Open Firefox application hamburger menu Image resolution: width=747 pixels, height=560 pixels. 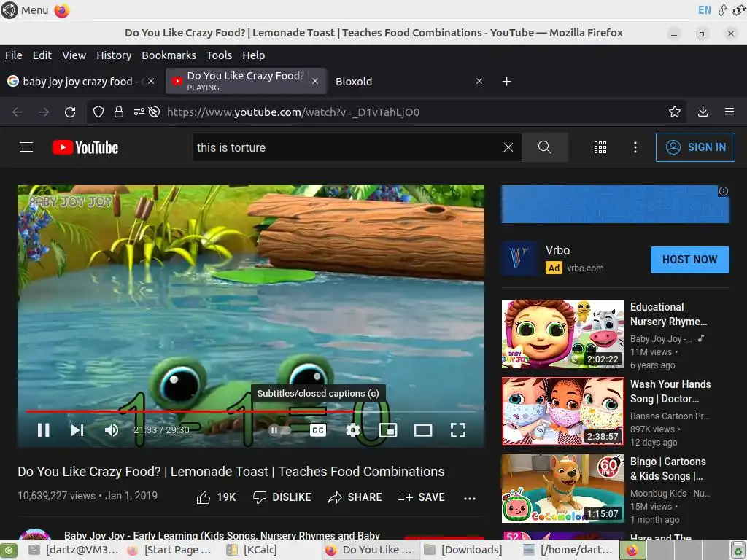click(729, 112)
